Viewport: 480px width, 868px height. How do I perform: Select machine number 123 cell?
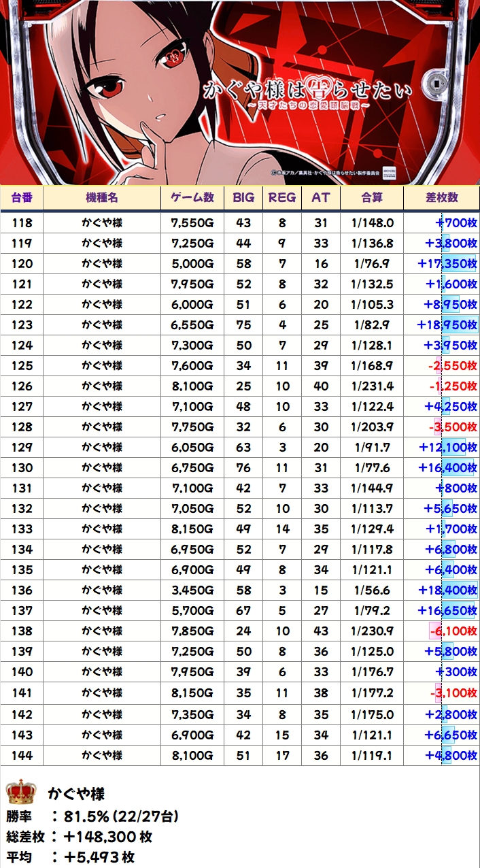coord(22,325)
